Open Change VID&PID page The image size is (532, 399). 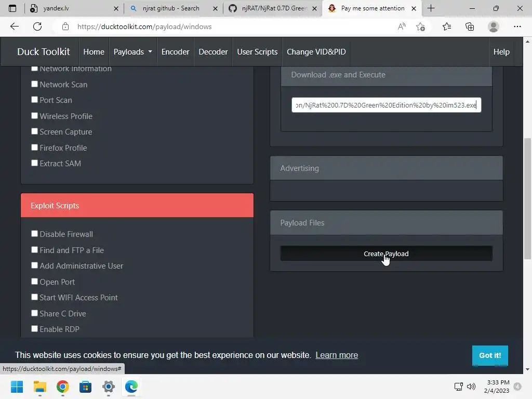click(x=316, y=52)
